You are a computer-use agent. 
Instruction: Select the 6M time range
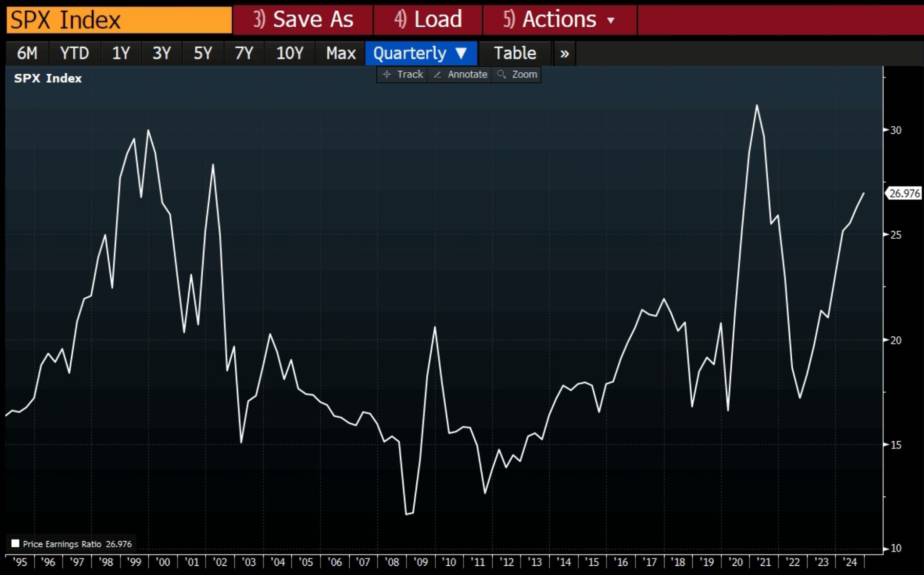[27, 53]
